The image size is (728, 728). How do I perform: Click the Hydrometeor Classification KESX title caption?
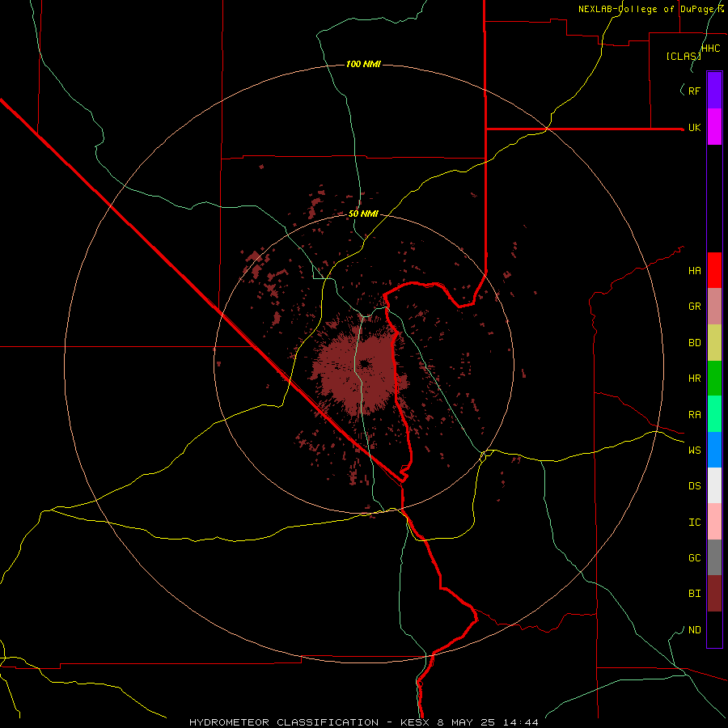(x=364, y=722)
